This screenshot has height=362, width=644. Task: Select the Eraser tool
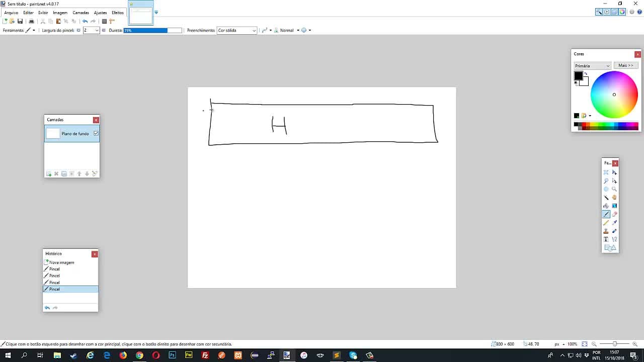614,214
